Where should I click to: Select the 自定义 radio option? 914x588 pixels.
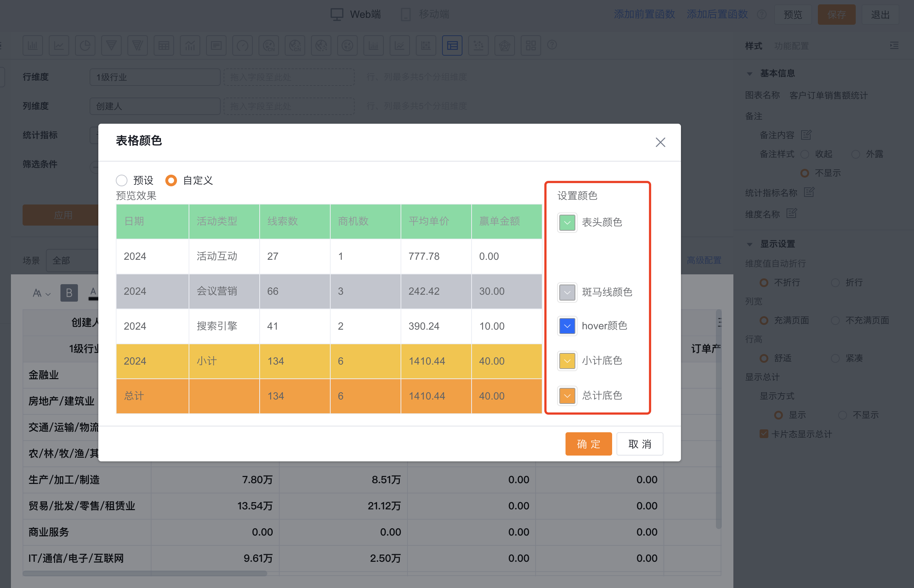171,180
